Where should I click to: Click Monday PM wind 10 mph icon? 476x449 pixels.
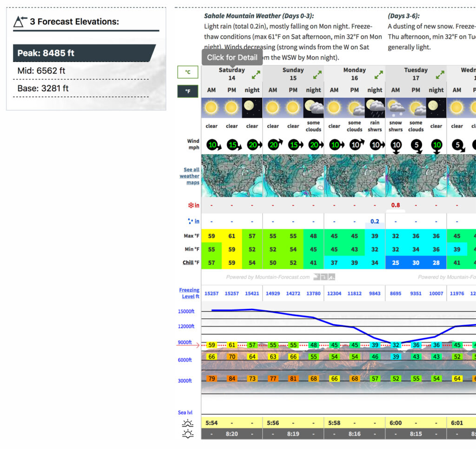click(x=357, y=144)
